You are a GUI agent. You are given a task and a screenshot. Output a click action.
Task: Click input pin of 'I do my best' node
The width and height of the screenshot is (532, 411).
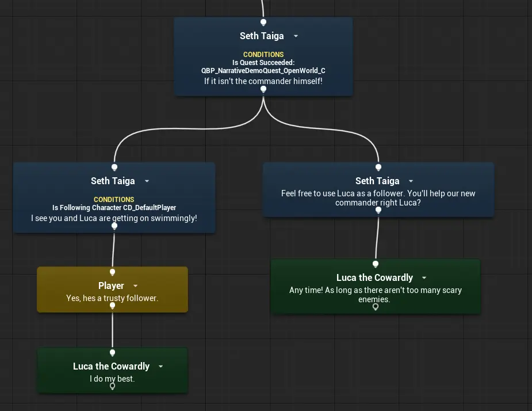tap(112, 353)
